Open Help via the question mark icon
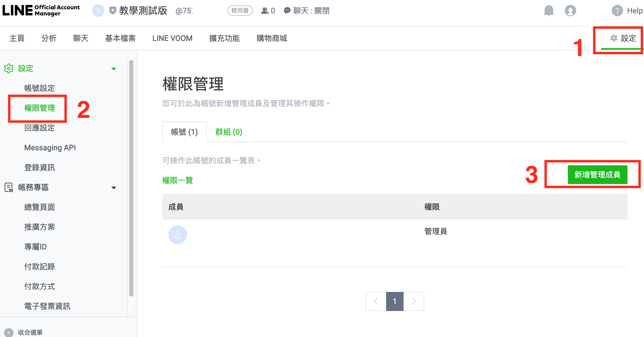 617,11
